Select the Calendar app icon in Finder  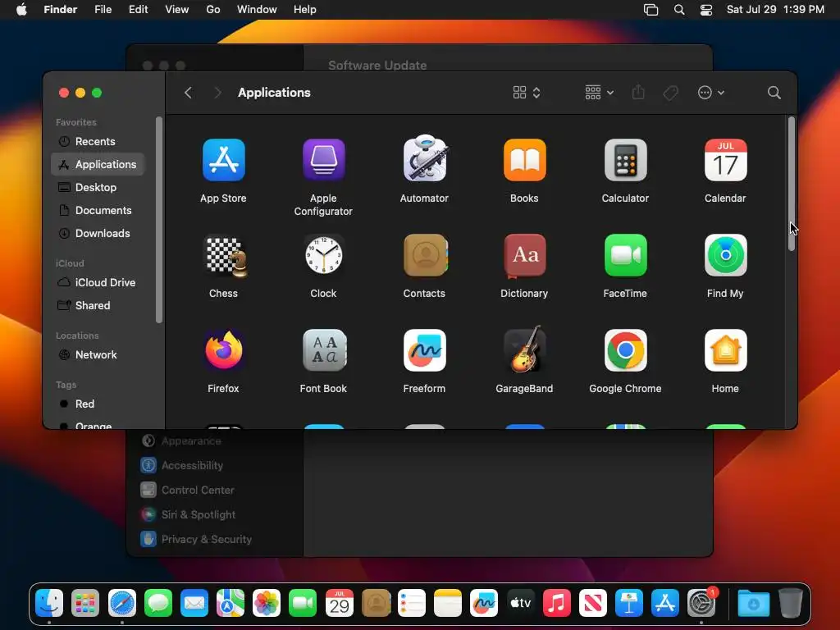click(x=725, y=160)
